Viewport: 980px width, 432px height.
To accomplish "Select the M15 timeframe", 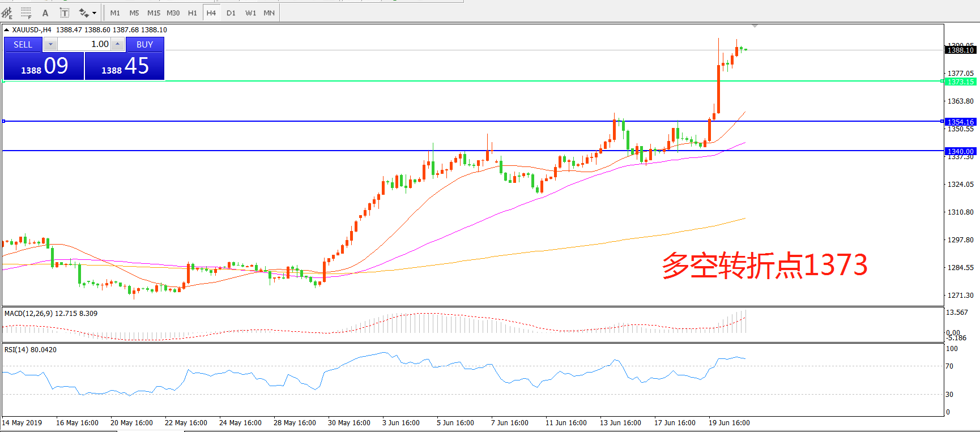I will pyautogui.click(x=154, y=12).
